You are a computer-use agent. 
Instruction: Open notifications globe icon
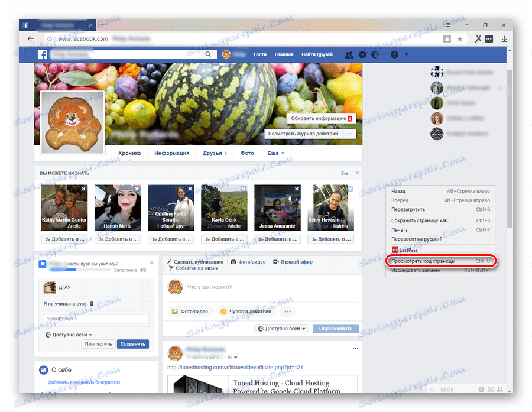(x=375, y=54)
